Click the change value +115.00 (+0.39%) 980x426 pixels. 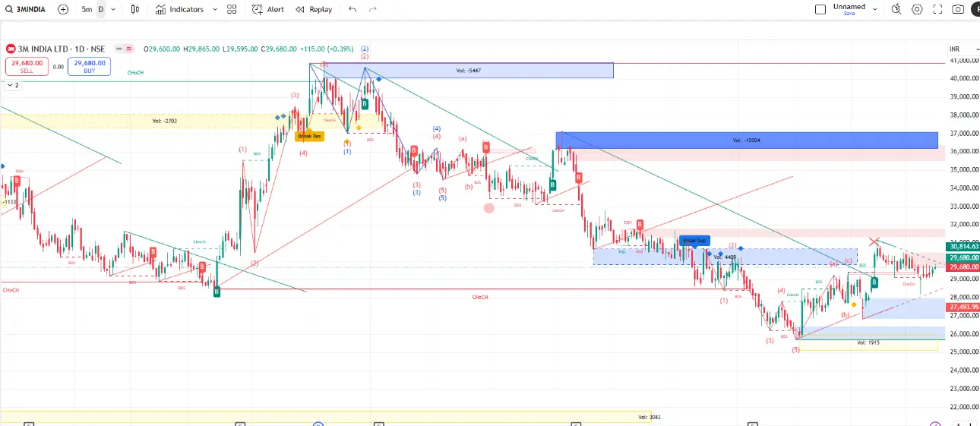pyautogui.click(x=327, y=49)
